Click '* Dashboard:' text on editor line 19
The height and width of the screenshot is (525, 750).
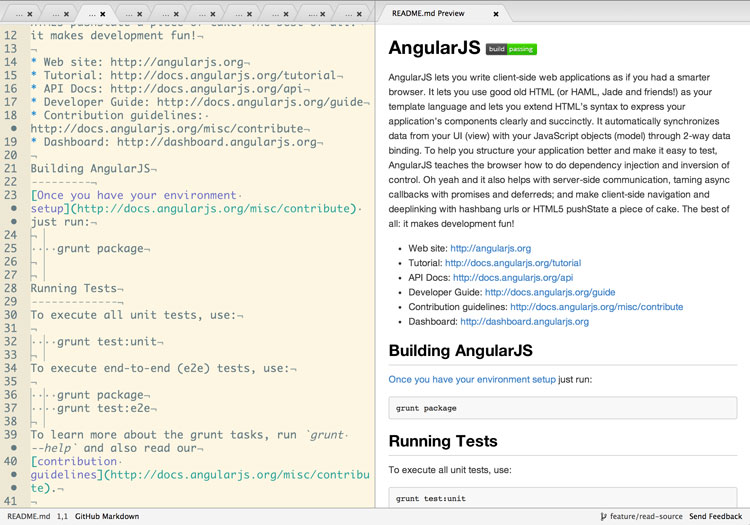(x=70, y=142)
